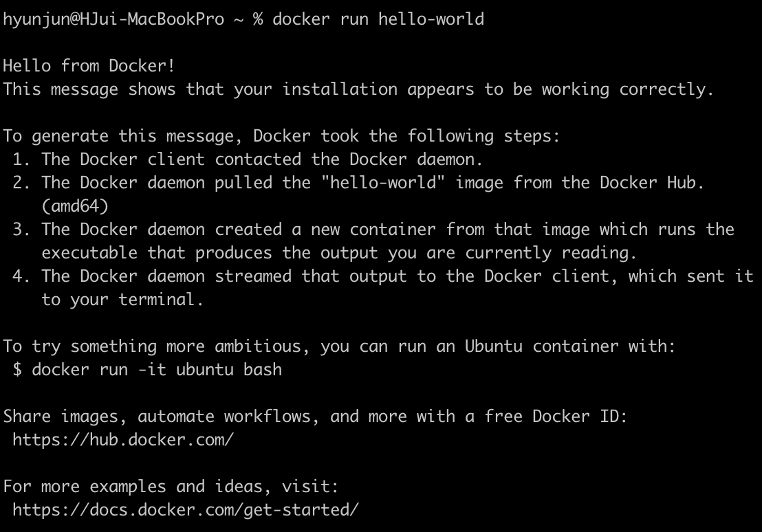762x532 pixels.
Task: Click the 'executable that produces the output' line
Action: coord(339,253)
